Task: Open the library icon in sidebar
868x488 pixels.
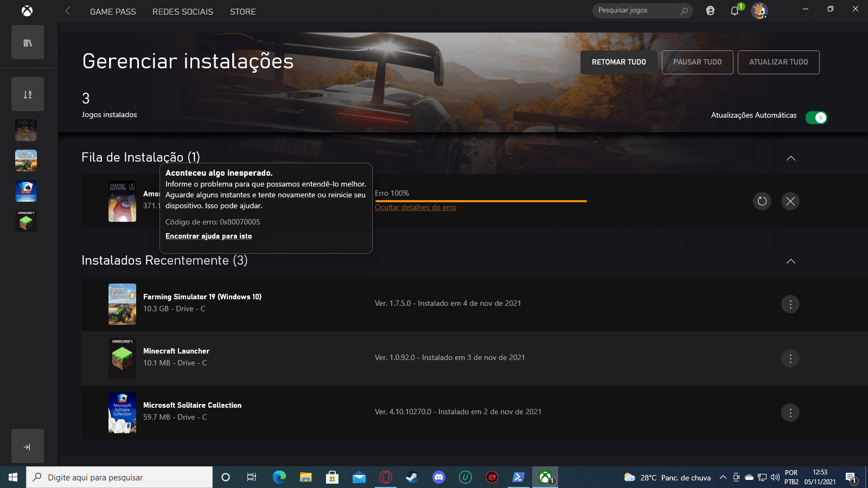Action: [x=28, y=42]
